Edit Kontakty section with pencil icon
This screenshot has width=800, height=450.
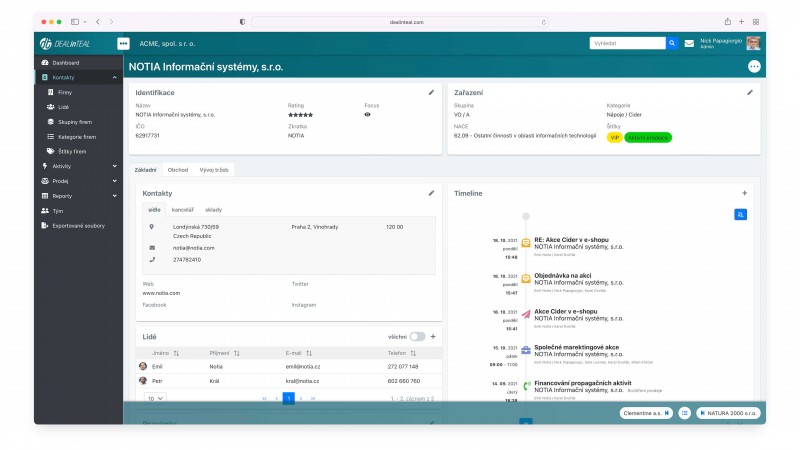[x=432, y=192]
